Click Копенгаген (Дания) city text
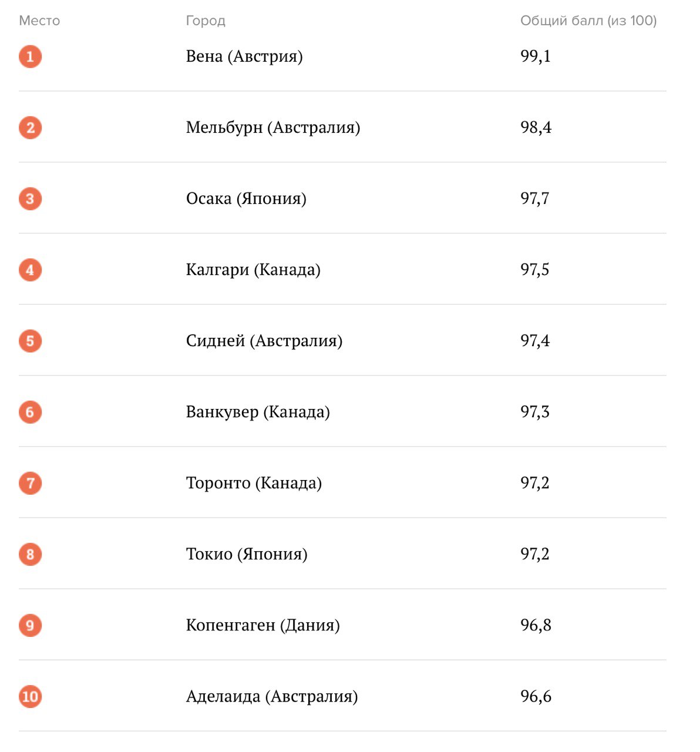Screen dimensions: 700x752 pos(262,625)
